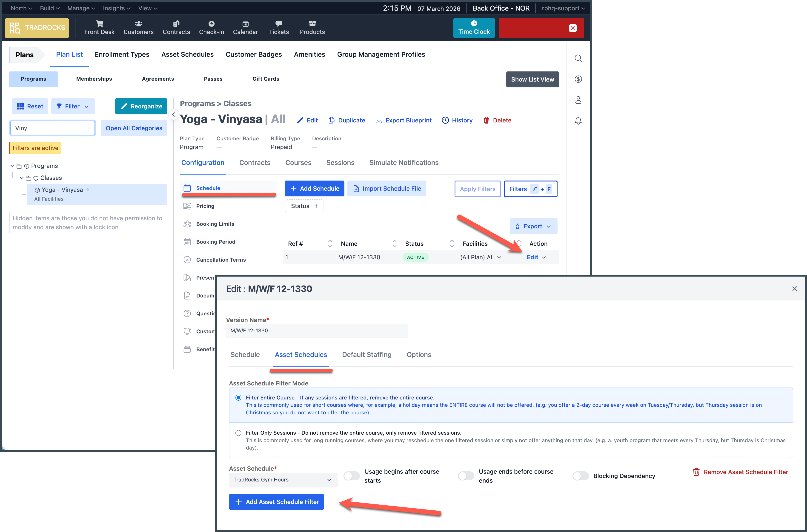Enable Usage begins after course starts toggle
The width and height of the screenshot is (807, 532).
pyautogui.click(x=351, y=476)
